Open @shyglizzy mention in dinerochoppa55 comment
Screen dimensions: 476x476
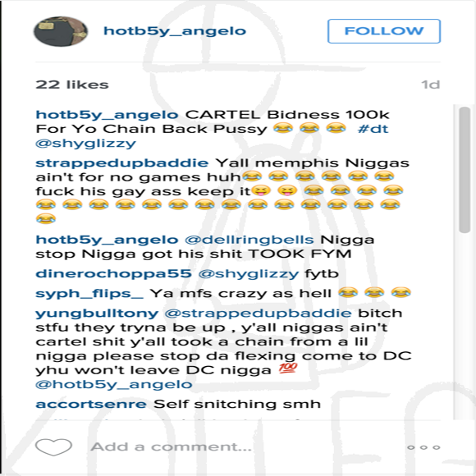tap(249, 274)
